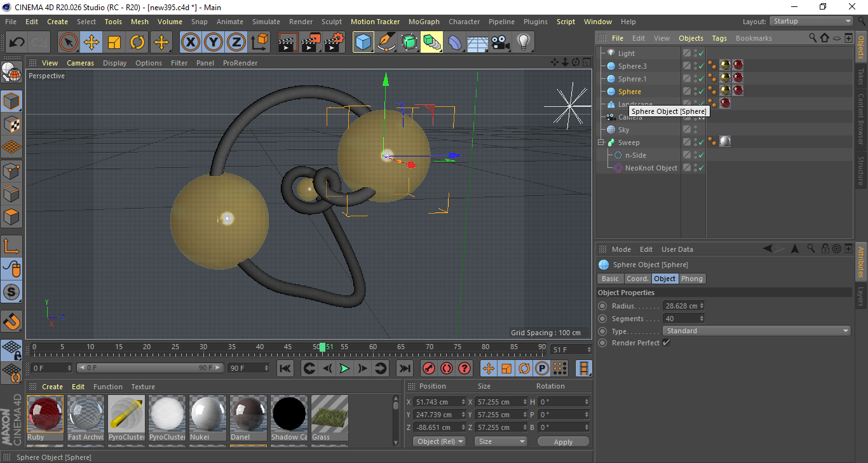Select the Live Selection tool
This screenshot has width=868, height=463.
(69, 43)
